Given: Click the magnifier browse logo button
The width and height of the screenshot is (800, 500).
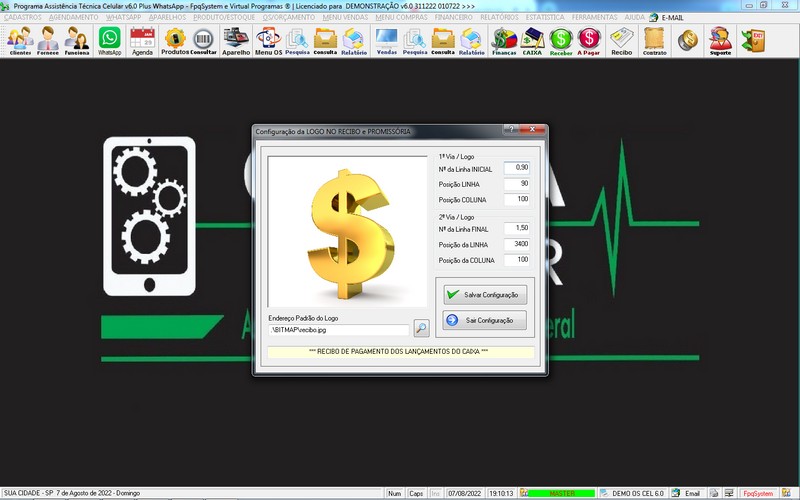Looking at the screenshot, I should tap(421, 328).
